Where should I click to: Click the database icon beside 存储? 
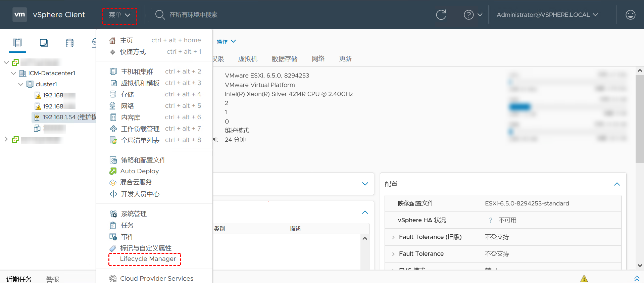[113, 94]
